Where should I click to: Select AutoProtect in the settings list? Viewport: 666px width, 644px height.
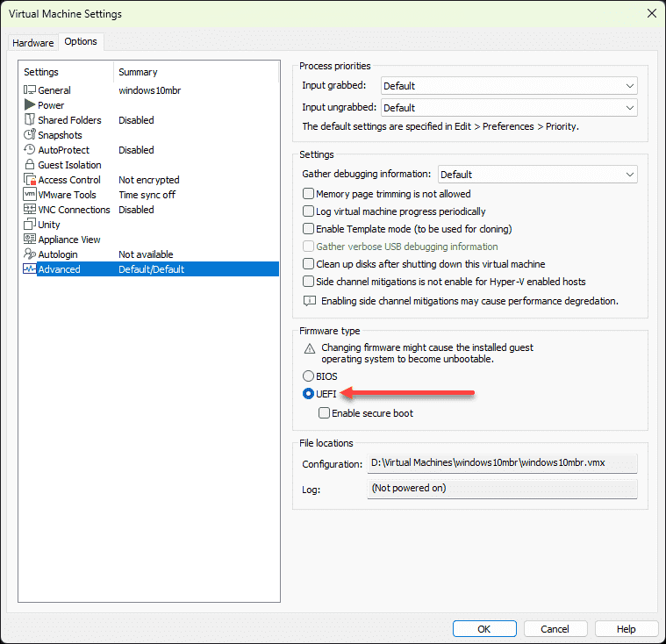151,149
